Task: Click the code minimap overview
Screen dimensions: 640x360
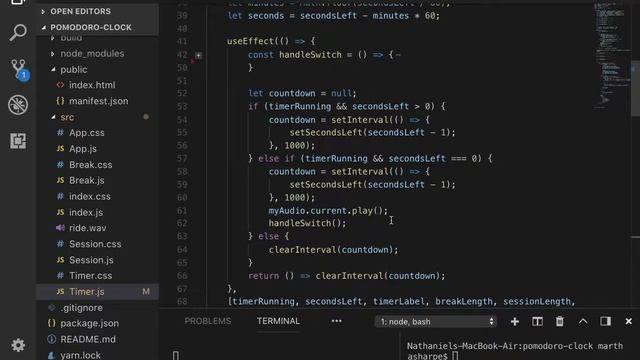Action: [611, 55]
